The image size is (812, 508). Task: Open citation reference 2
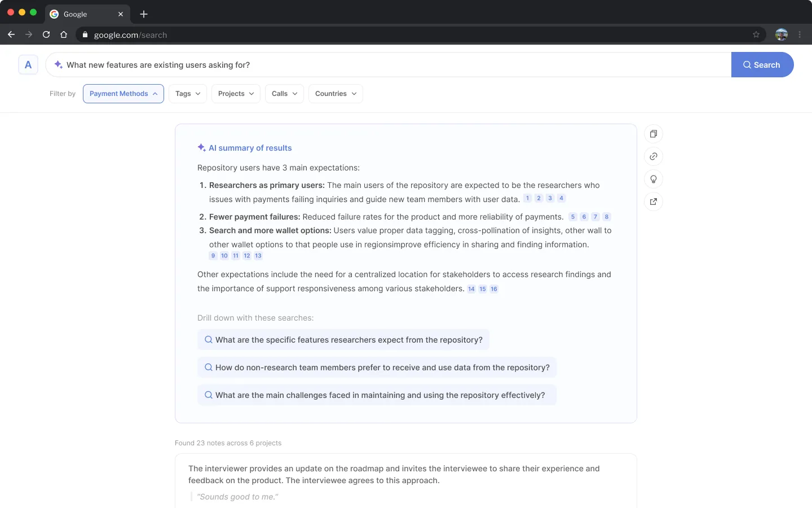coord(539,198)
